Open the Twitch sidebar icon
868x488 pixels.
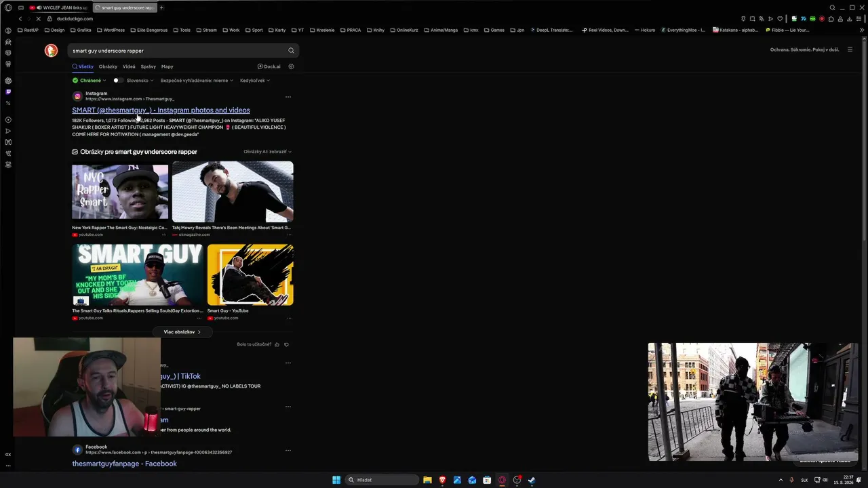coord(8,91)
